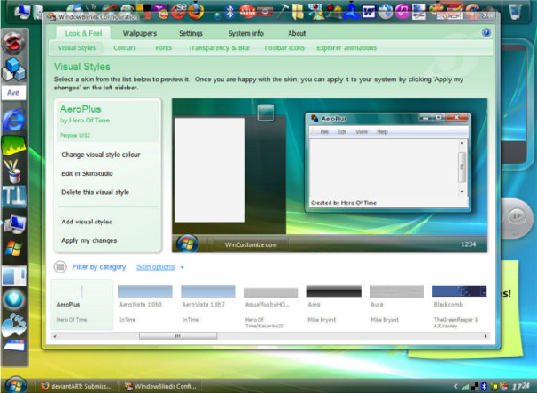Open the About tab
The height and width of the screenshot is (393, 537).
click(x=297, y=33)
